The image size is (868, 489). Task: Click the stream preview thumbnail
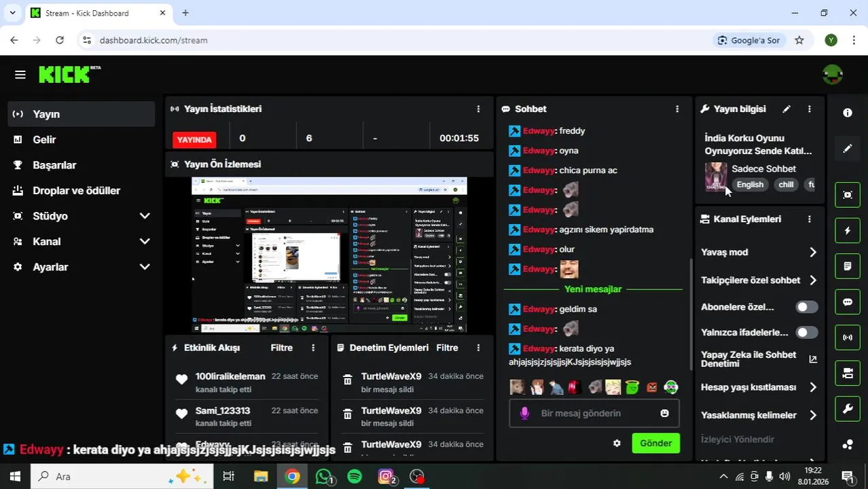tap(329, 255)
